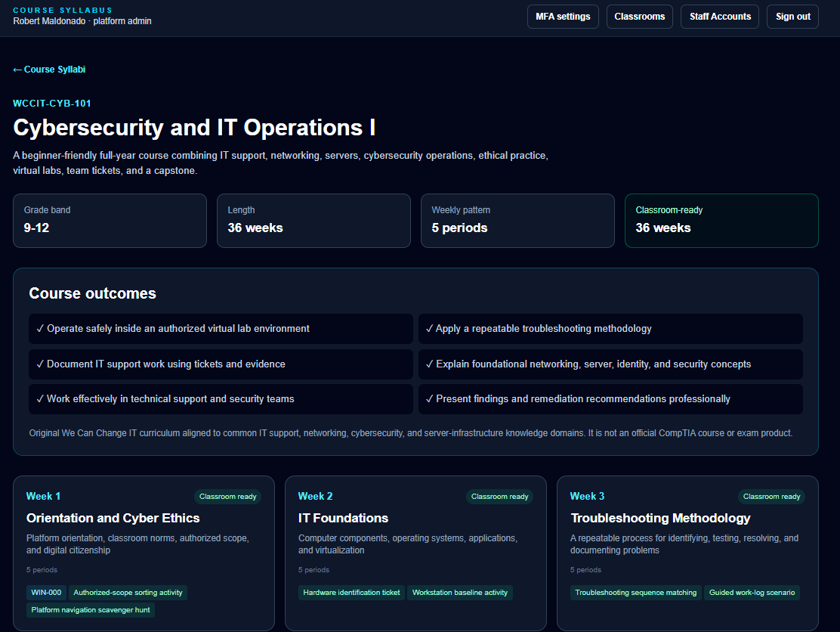Image resolution: width=840 pixels, height=632 pixels.
Task: Click the Week 1 label
Action: (x=43, y=497)
